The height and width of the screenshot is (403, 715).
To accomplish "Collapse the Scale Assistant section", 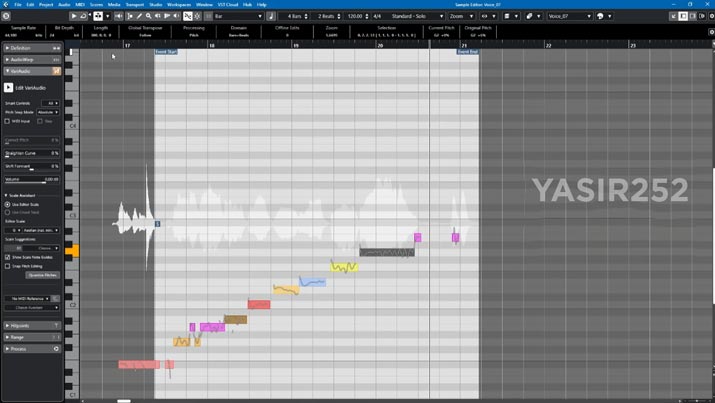I will tap(6, 195).
